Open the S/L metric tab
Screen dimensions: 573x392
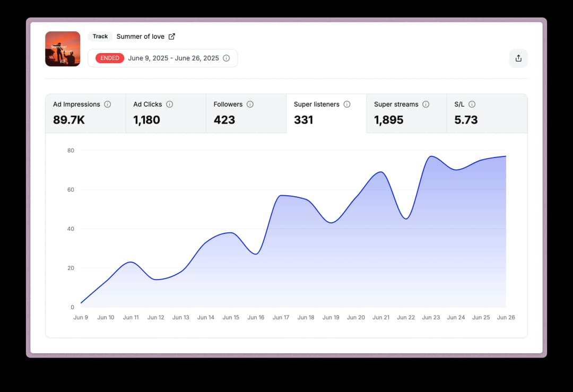pos(487,114)
